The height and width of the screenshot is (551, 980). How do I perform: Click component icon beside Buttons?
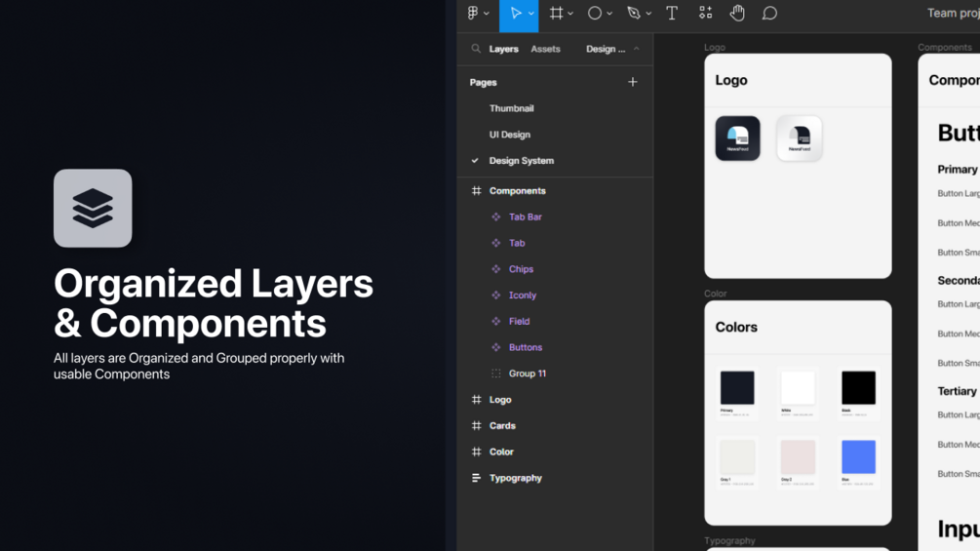coord(496,347)
